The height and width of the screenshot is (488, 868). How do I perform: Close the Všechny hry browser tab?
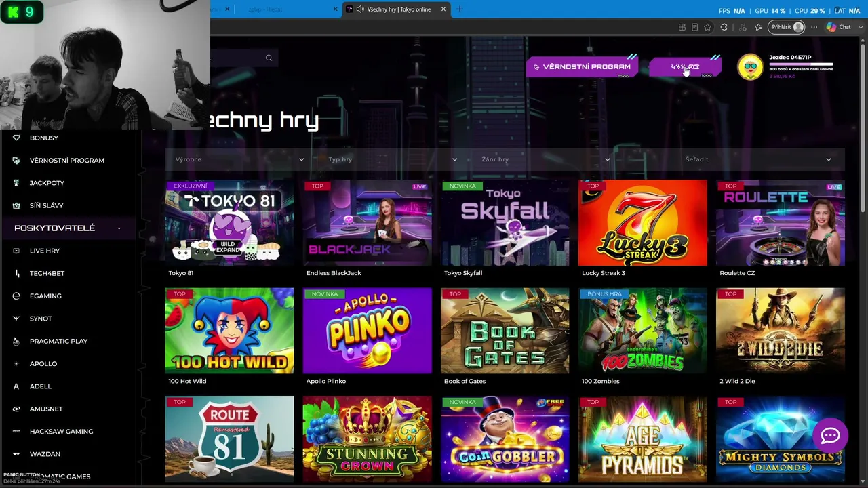click(443, 9)
